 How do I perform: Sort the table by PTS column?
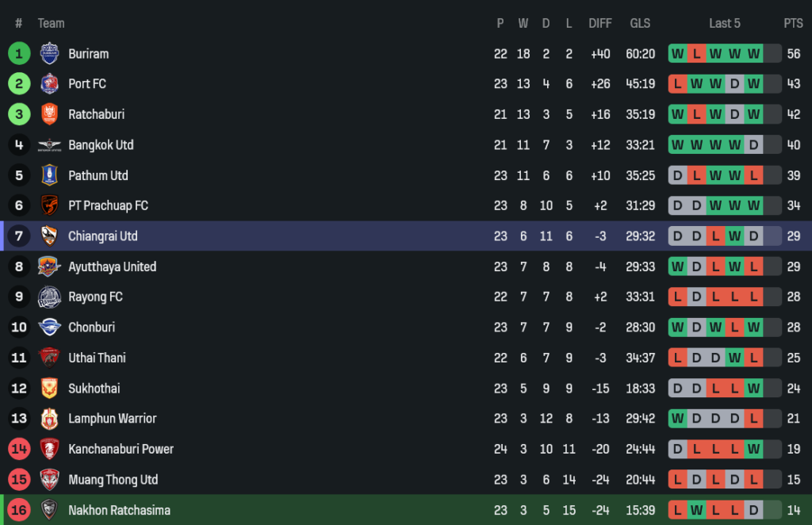(x=793, y=23)
